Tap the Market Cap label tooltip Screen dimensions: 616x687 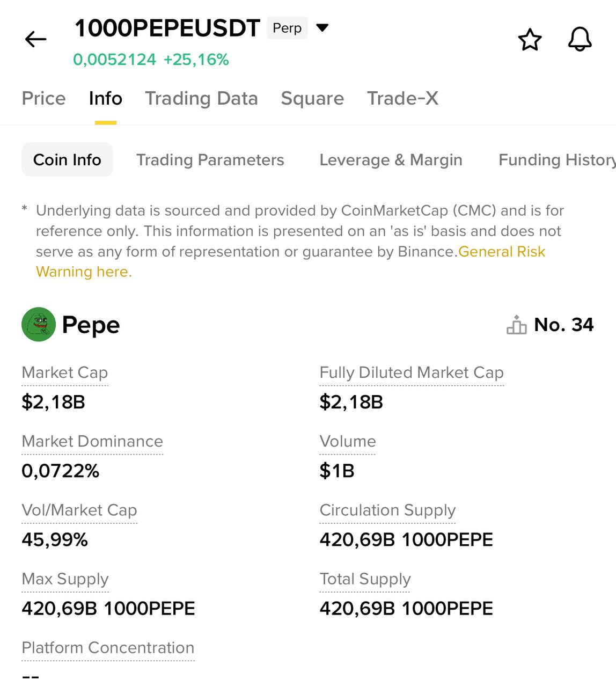pos(65,372)
